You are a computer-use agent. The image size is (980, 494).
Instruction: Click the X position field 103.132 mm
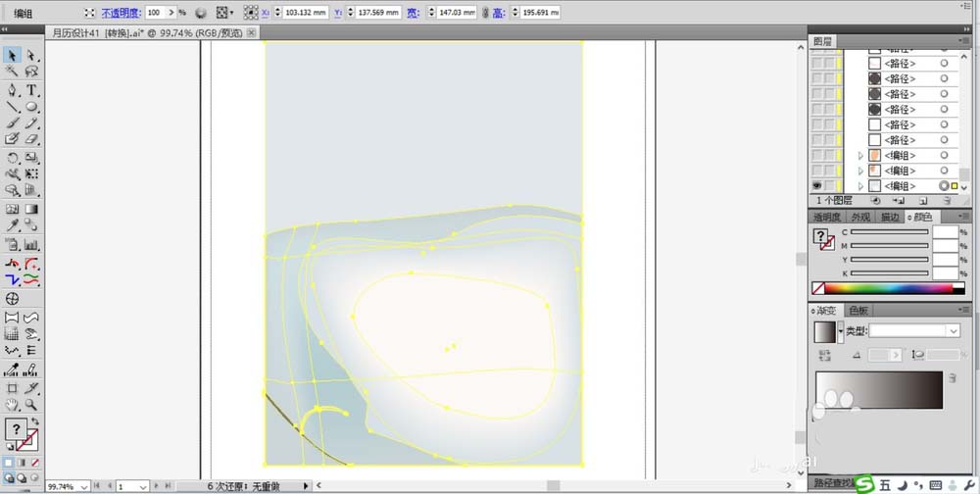click(x=305, y=13)
